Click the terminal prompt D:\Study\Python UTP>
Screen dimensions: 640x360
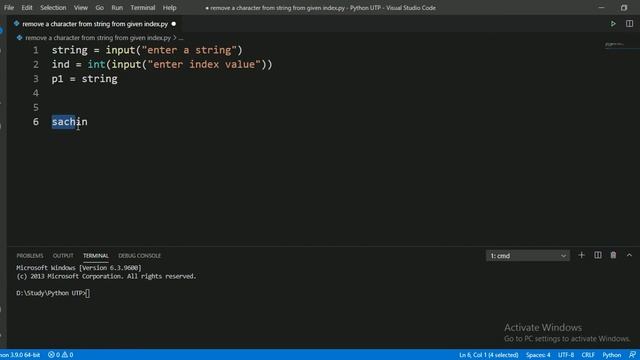pyautogui.click(x=51, y=293)
